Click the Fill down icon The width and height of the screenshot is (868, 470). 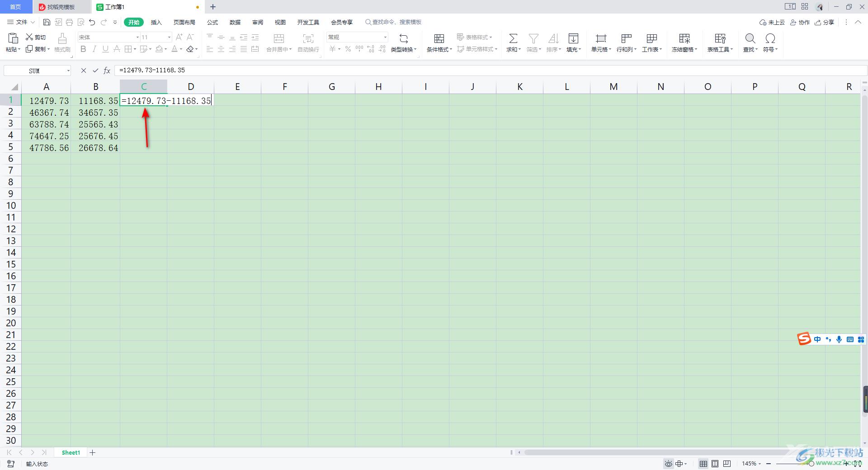point(573,38)
